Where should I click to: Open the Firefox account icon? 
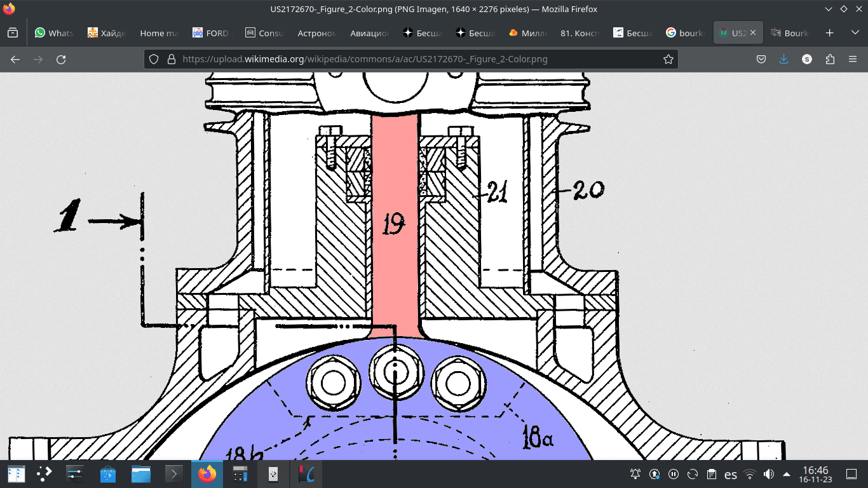coord(806,59)
